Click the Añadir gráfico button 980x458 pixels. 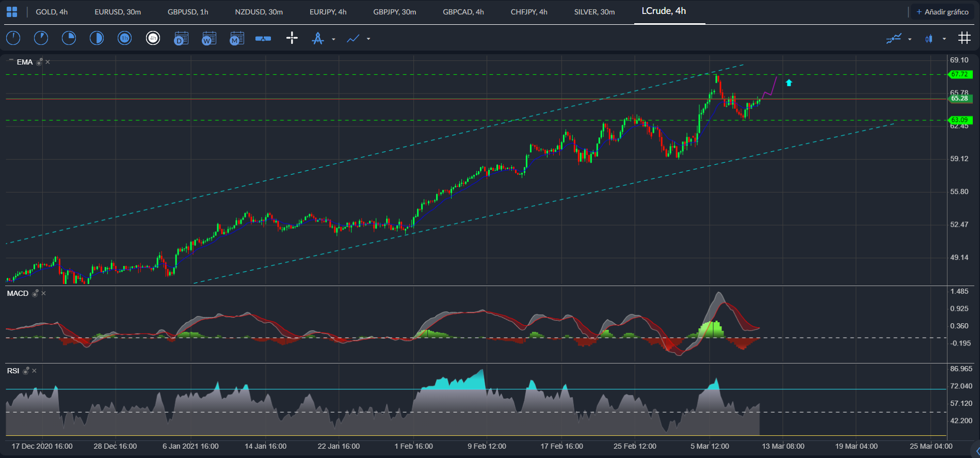point(942,12)
